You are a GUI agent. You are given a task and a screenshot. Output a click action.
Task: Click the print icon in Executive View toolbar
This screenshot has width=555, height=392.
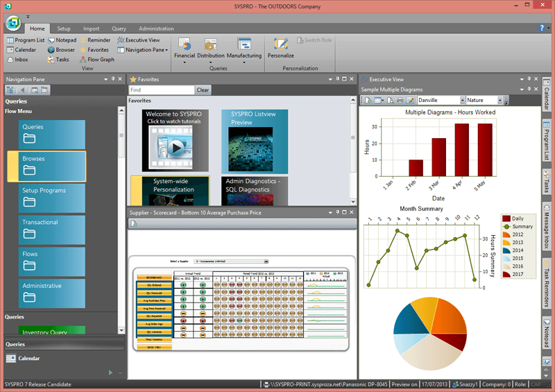click(x=400, y=101)
